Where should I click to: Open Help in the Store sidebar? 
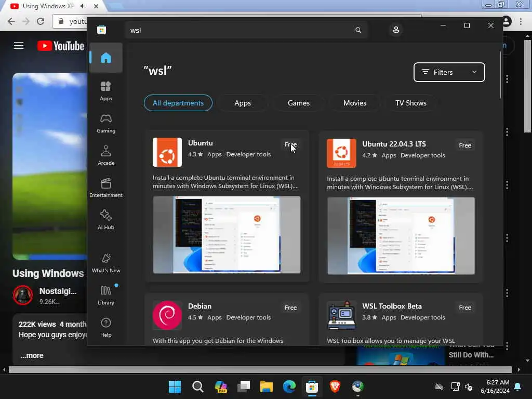coord(106,327)
